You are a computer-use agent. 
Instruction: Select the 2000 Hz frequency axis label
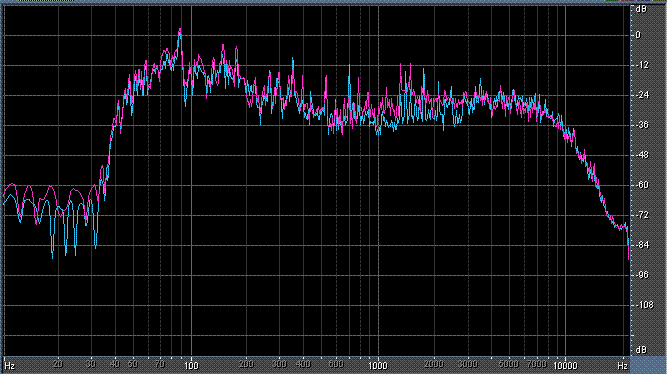pos(434,364)
